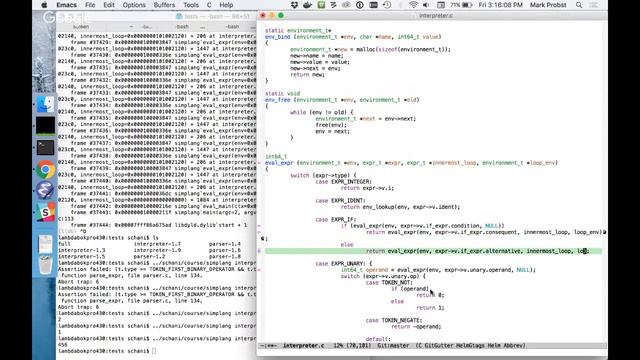
Task: Click 'case TOKEN_NEGATE:' in the code
Action: pos(394,320)
